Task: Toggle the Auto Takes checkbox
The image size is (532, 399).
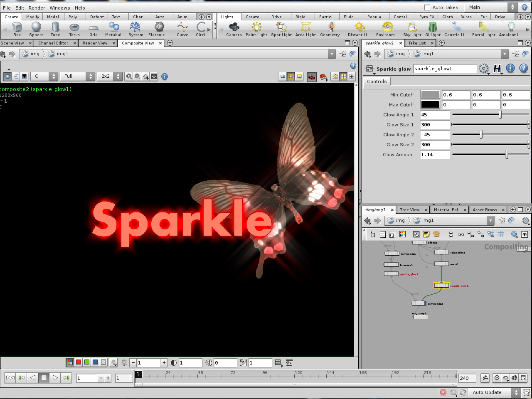Action: point(427,7)
